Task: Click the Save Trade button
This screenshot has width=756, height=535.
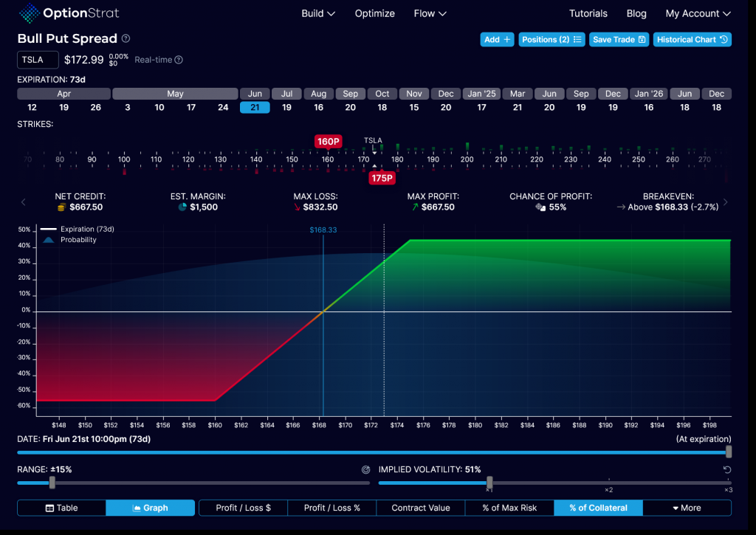Action: click(619, 39)
